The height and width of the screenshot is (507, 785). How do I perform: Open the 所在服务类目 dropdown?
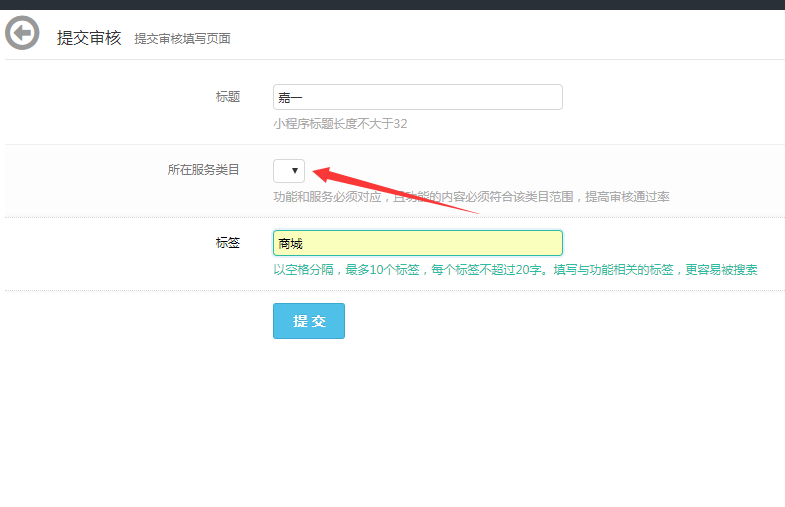pos(289,171)
